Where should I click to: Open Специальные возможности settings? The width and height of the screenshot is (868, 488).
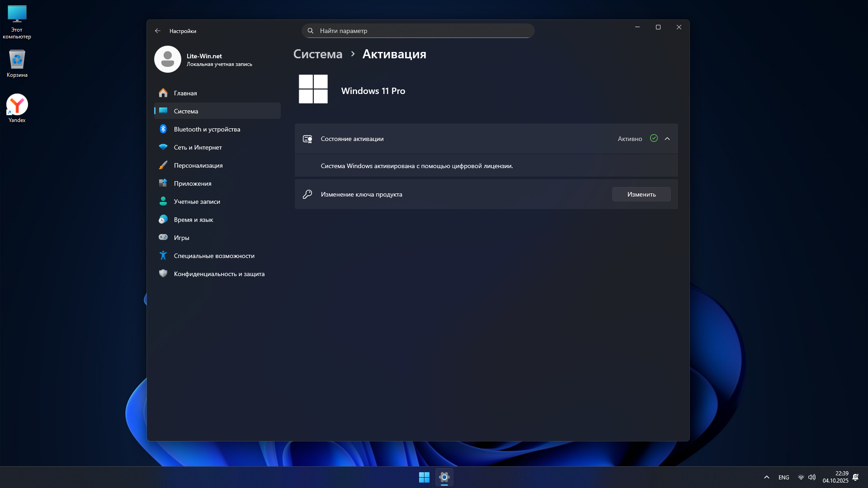(x=214, y=256)
